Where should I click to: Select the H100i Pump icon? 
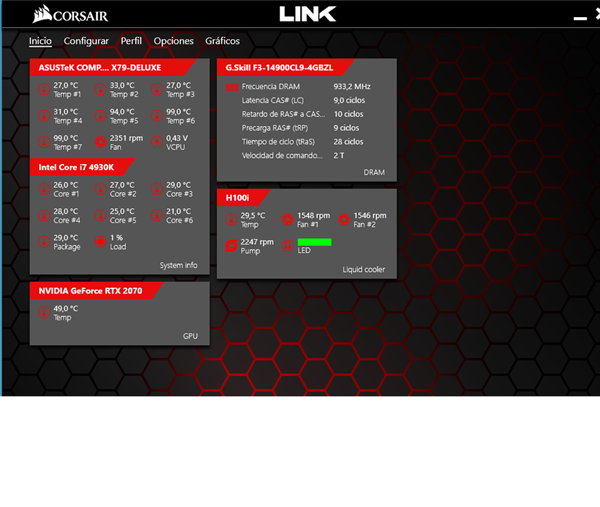[231, 246]
